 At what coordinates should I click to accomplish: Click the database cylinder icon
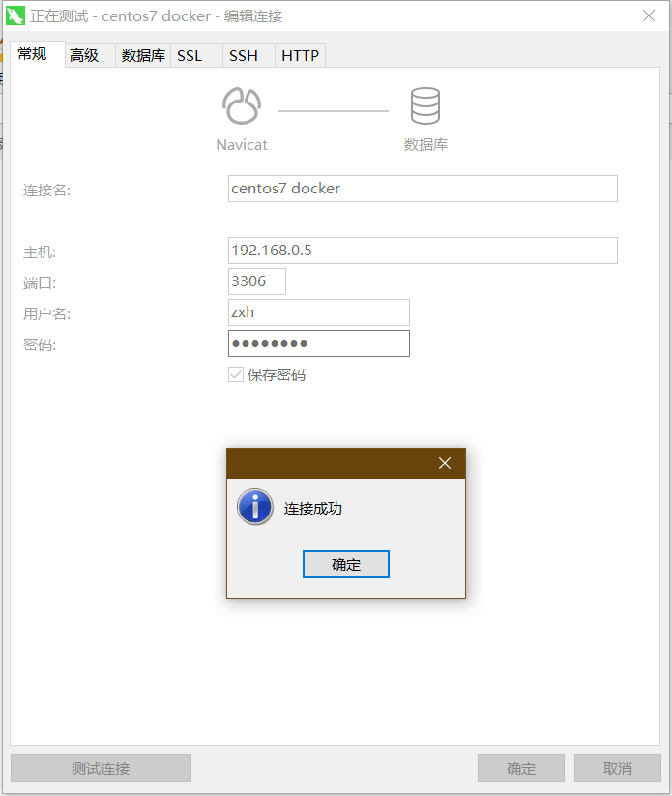coord(424,105)
